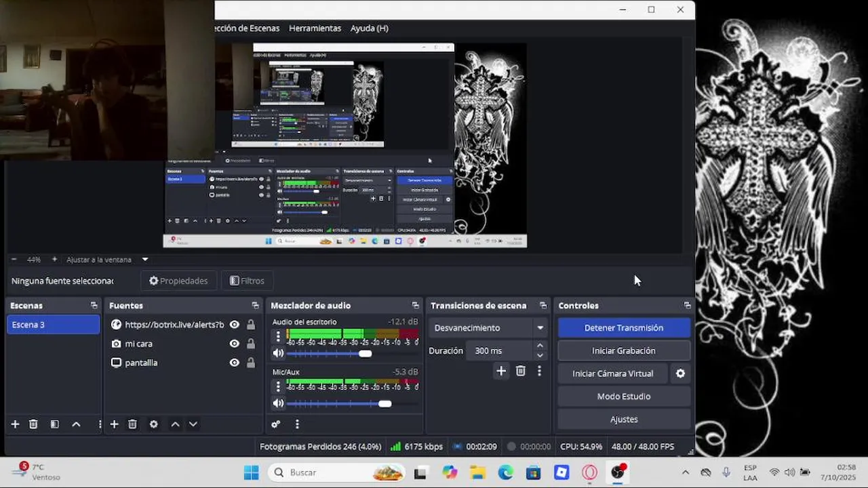
Task: Open OBS Studio taskbar icon
Action: (618, 472)
